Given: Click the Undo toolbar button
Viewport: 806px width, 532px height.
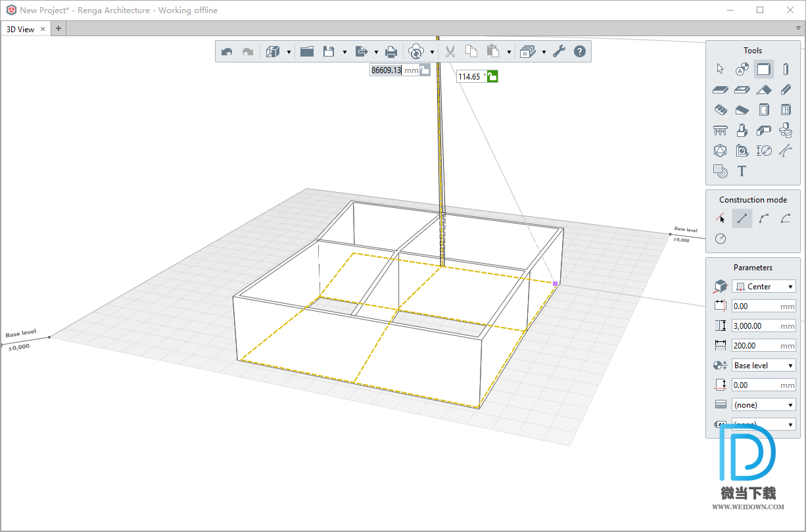Looking at the screenshot, I should pyautogui.click(x=227, y=51).
